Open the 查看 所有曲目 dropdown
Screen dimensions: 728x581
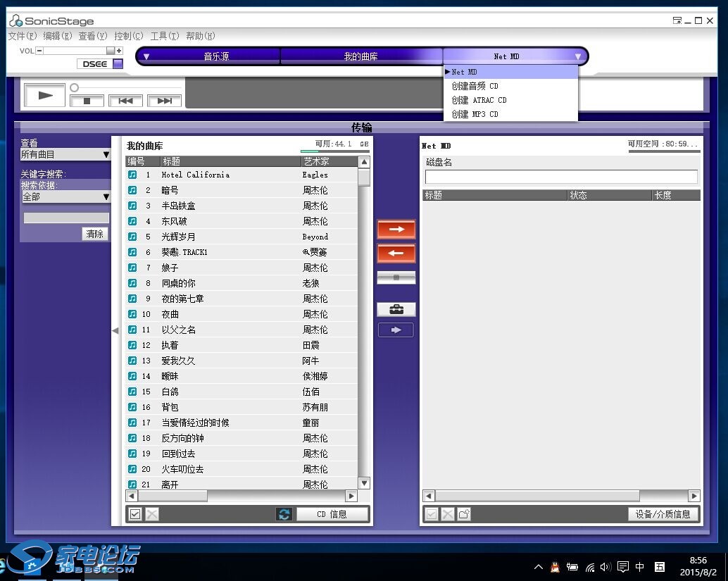click(65, 155)
